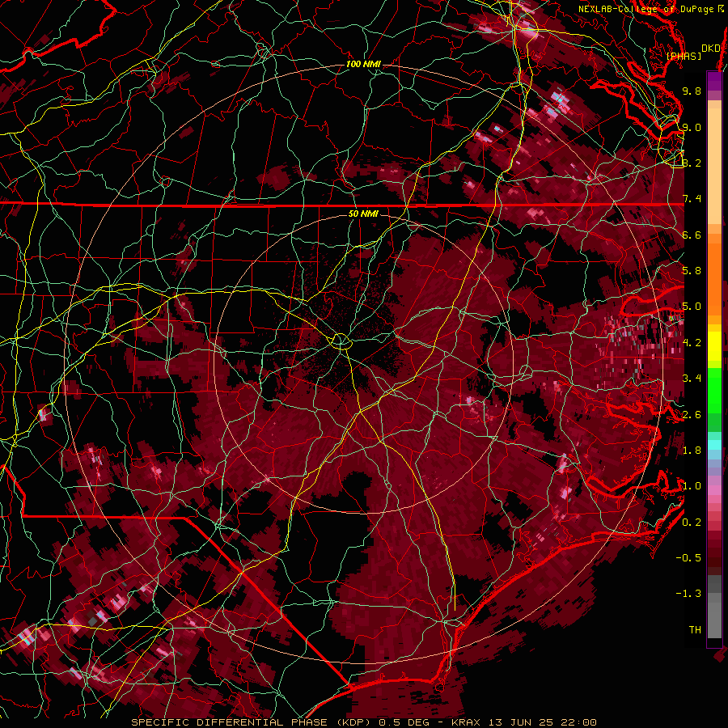Click the 3.4 value on the color scale

coord(692,379)
